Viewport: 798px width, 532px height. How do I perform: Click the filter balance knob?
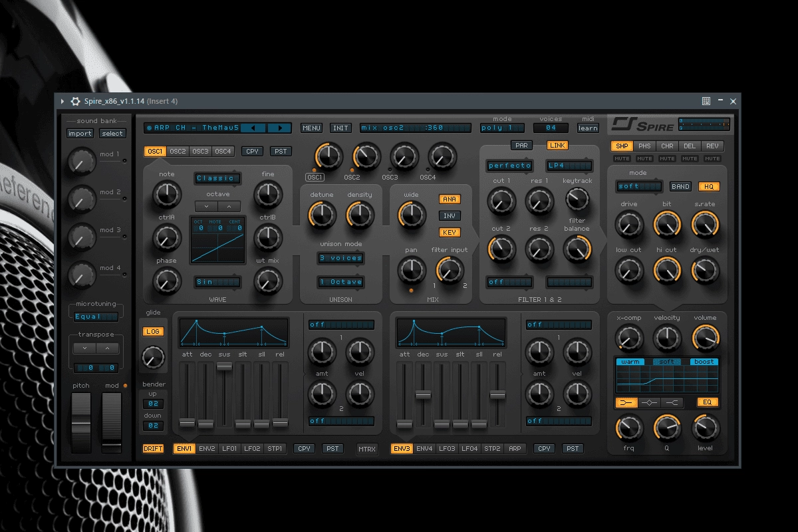577,249
